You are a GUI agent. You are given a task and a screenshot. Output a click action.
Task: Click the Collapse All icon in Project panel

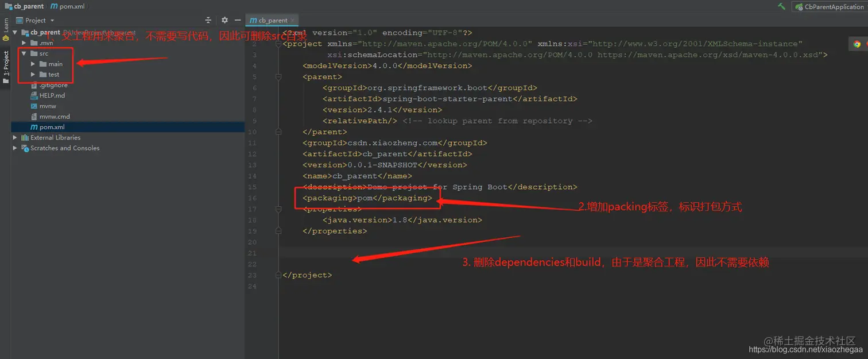(x=208, y=20)
